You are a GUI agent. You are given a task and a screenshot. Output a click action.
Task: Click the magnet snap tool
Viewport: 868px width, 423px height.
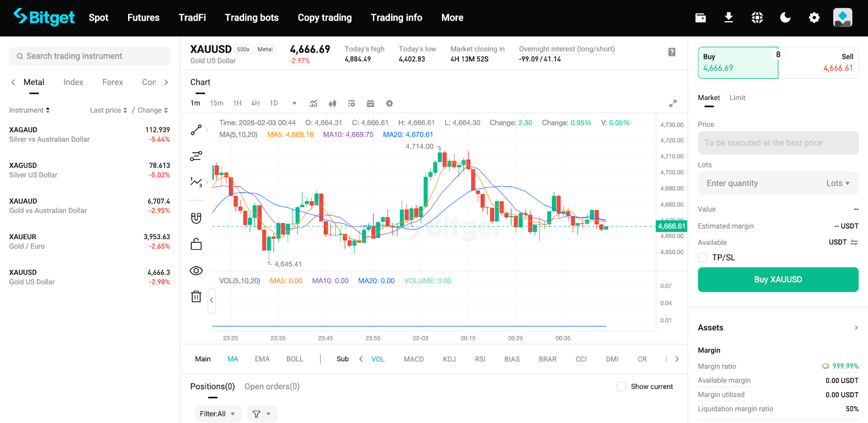click(196, 218)
